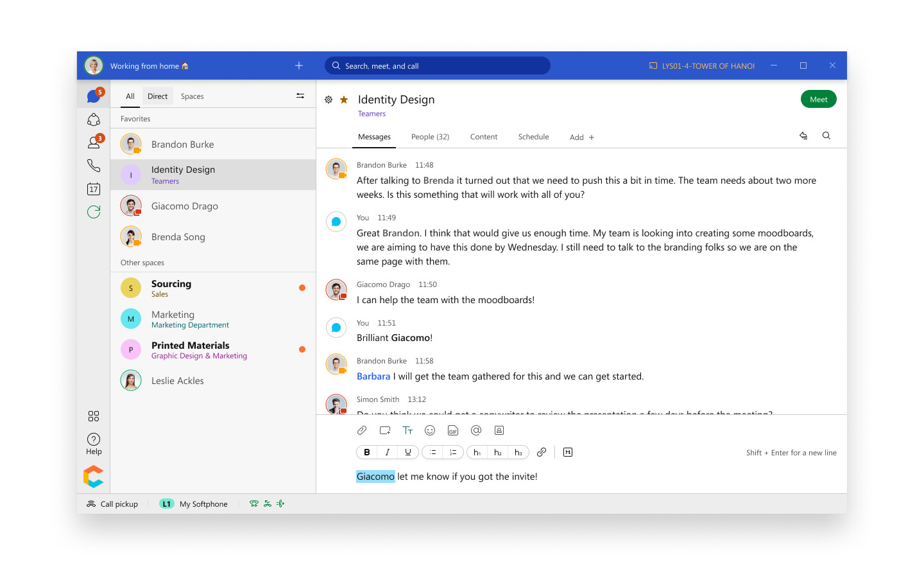Switch to the People (32) tab
This screenshot has height=578, width=924.
pos(430,137)
